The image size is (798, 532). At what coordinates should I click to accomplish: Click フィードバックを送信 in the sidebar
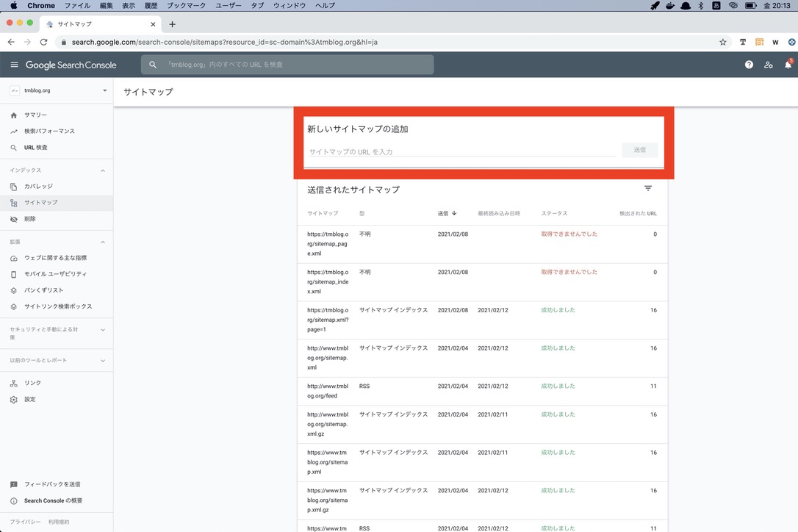[x=57, y=484]
